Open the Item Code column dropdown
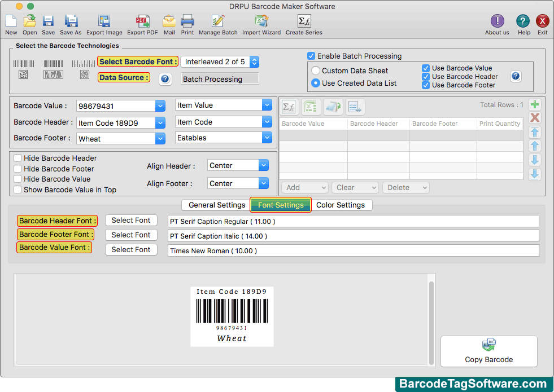554x392 pixels. click(267, 122)
